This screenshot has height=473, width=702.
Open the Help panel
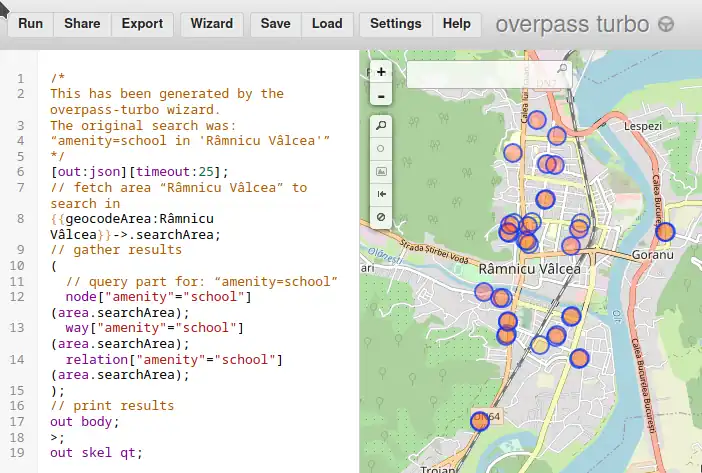pos(456,24)
